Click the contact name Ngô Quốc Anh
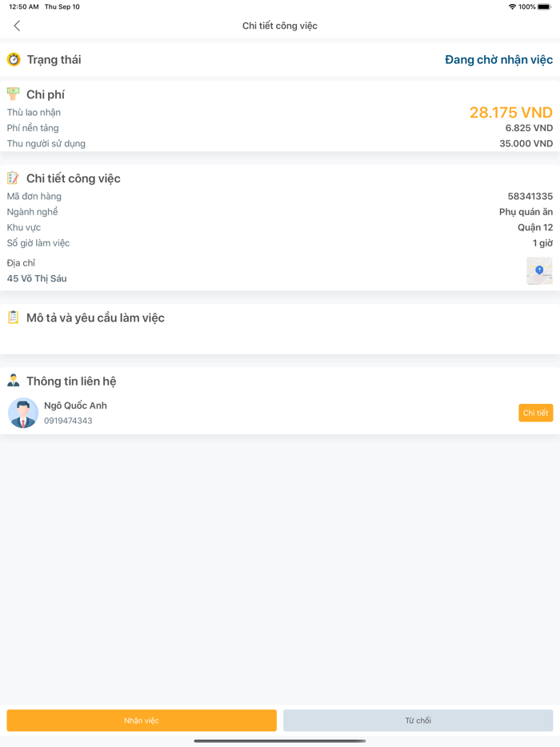The height and width of the screenshot is (747, 560). 75,405
